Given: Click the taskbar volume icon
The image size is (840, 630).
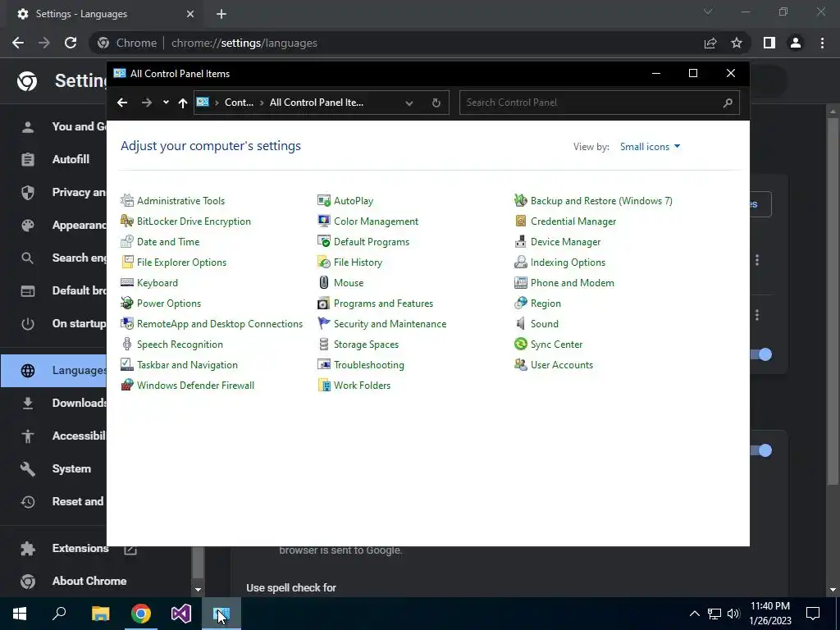Looking at the screenshot, I should point(733,614).
